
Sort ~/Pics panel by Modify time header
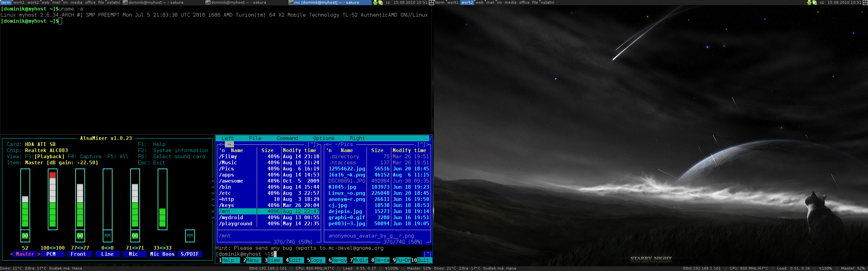(x=409, y=150)
